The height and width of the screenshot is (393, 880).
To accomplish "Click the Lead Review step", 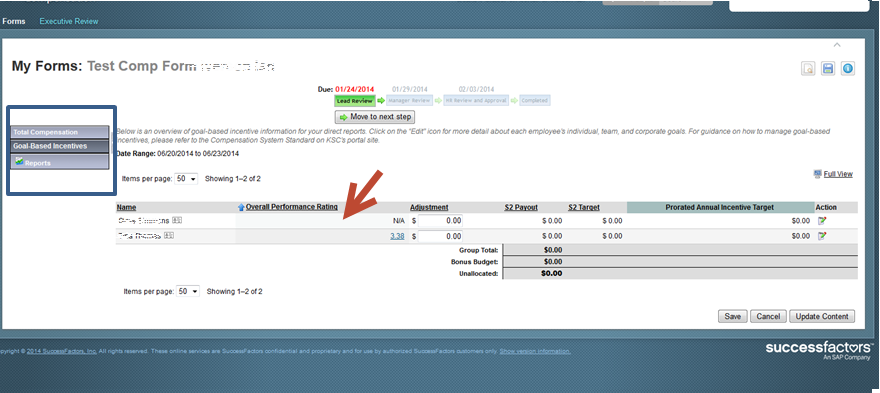I will tap(355, 100).
